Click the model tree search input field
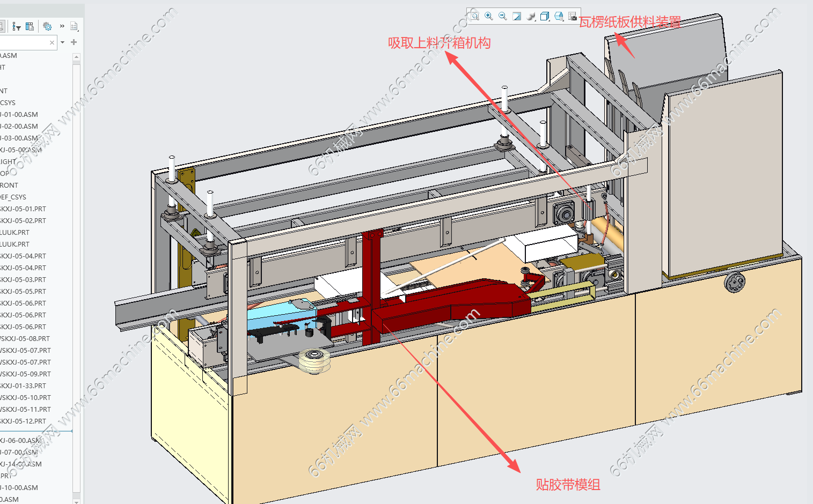 24,42
